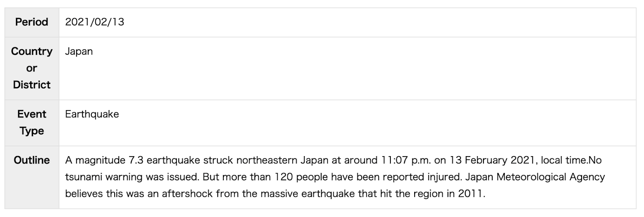The height and width of the screenshot is (217, 644).
Task: Click the year 2011 in outline
Action: coord(470,194)
